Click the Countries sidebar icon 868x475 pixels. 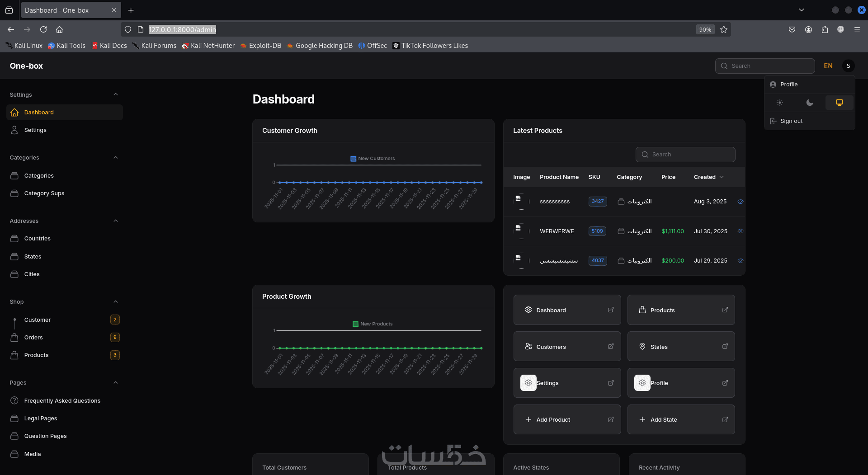pos(14,239)
